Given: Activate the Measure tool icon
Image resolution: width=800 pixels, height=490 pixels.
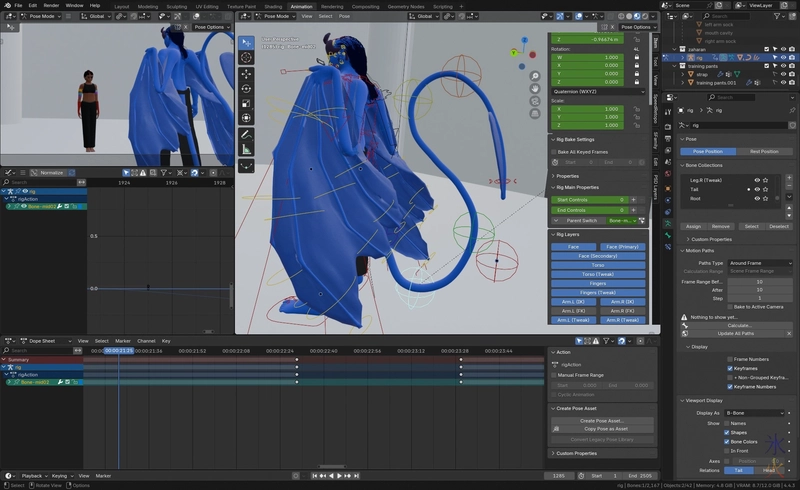Looking at the screenshot, I should [x=246, y=148].
